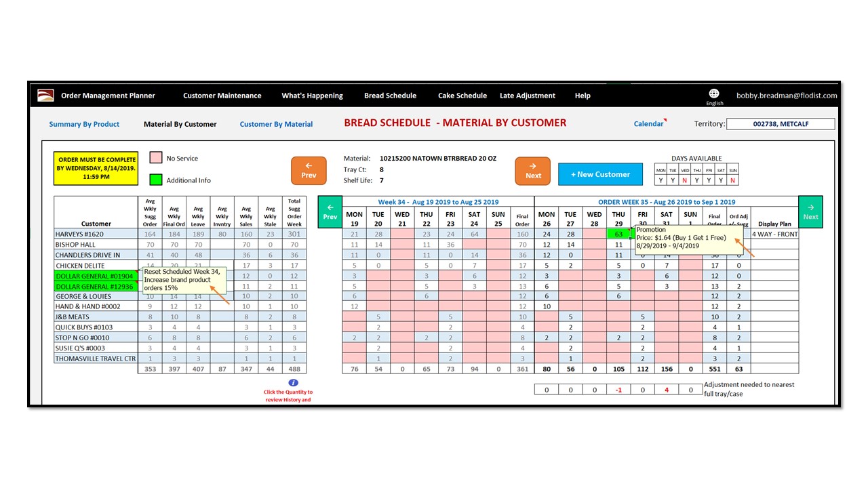This screenshot has height=488, width=868.
Task: Advance to next material with orange Next arrow
Action: click(533, 169)
